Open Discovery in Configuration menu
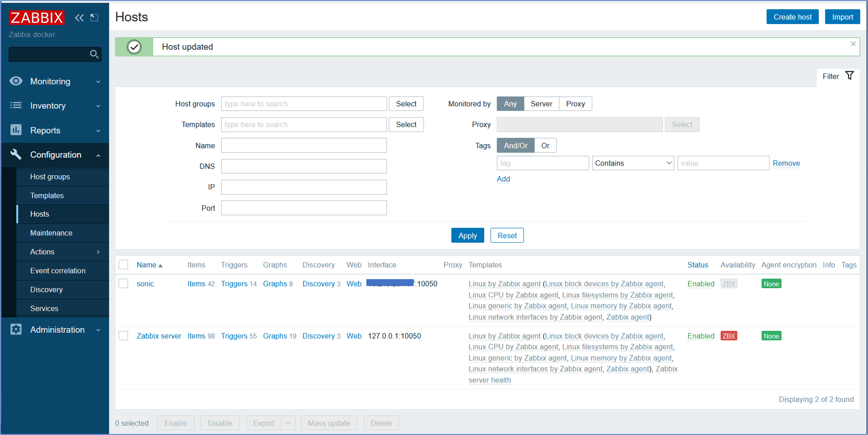Viewport: 868px width, 435px height. point(46,289)
